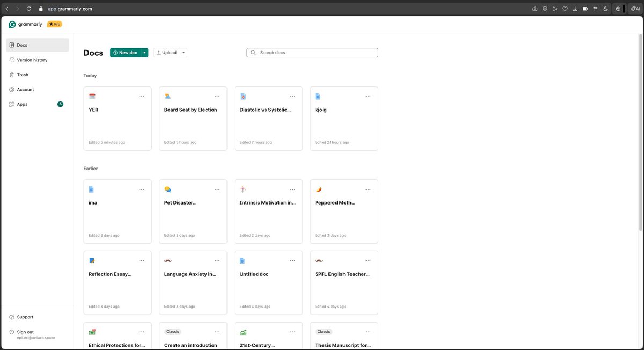Click "Edited 4 days ago" text
This screenshot has width=644, height=350.
click(331, 307)
